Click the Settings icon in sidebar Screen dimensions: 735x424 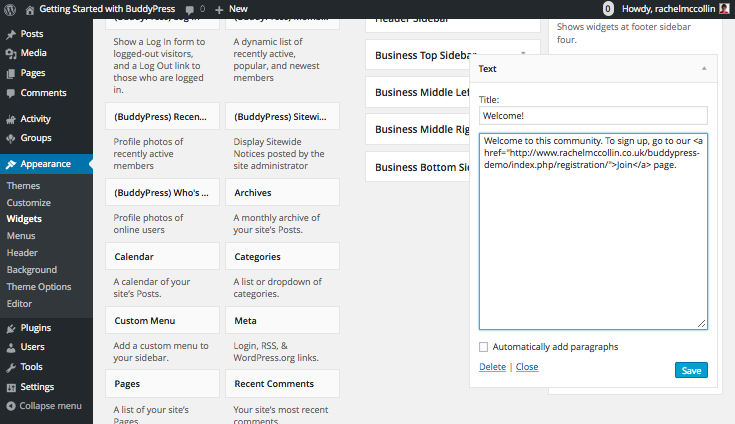click(x=11, y=387)
